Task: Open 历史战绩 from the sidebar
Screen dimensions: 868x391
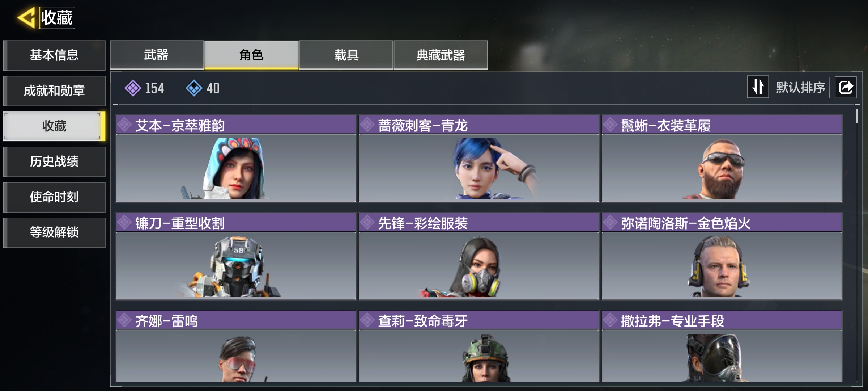Action: coord(54,161)
